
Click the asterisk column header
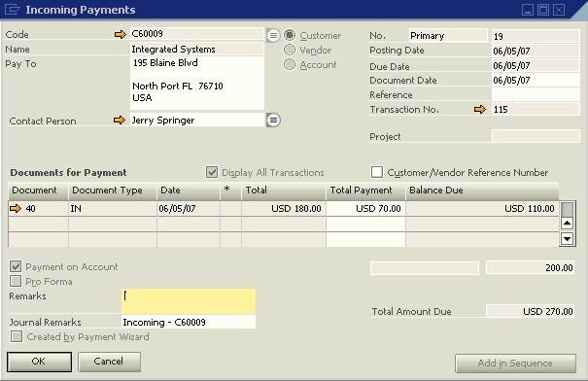click(x=230, y=190)
